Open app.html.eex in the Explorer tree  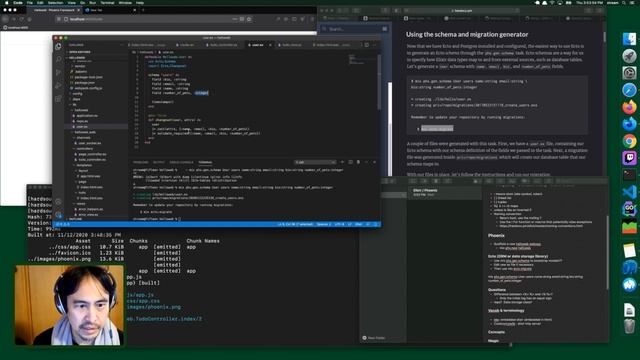point(90,176)
